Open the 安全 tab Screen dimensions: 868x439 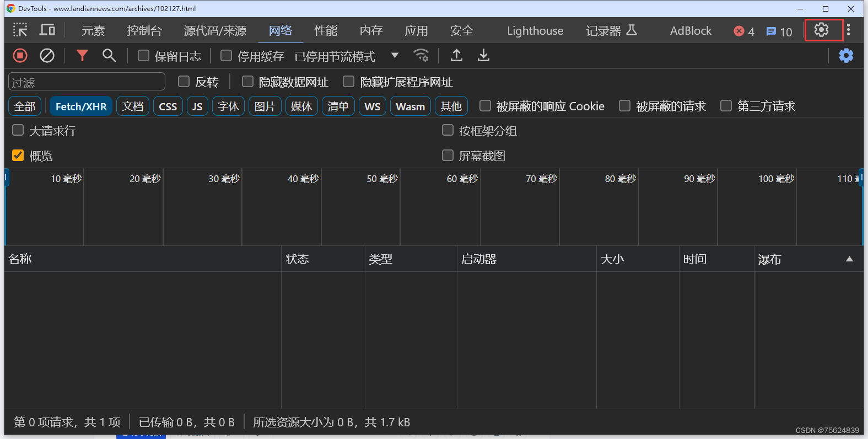461,31
